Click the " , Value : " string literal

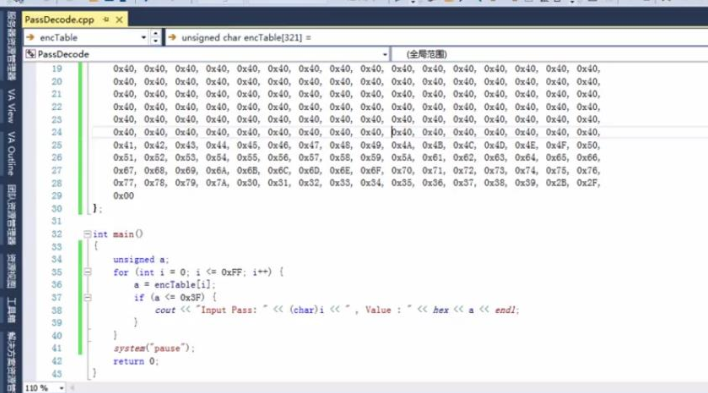click(x=378, y=310)
